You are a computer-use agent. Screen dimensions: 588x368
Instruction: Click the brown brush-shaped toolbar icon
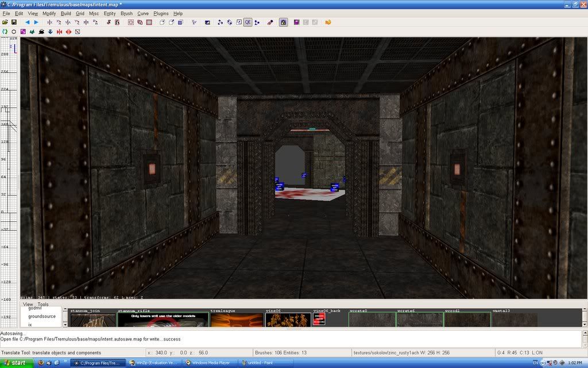pyautogui.click(x=270, y=22)
